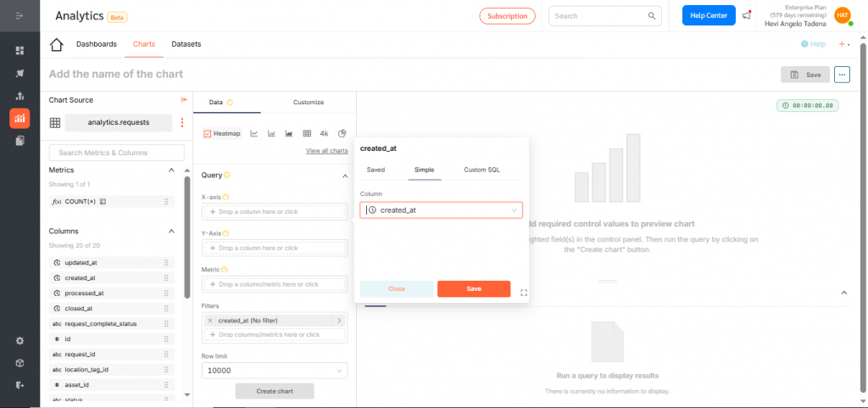
Task: Open the Column created_at dropdown
Action: pos(441,210)
